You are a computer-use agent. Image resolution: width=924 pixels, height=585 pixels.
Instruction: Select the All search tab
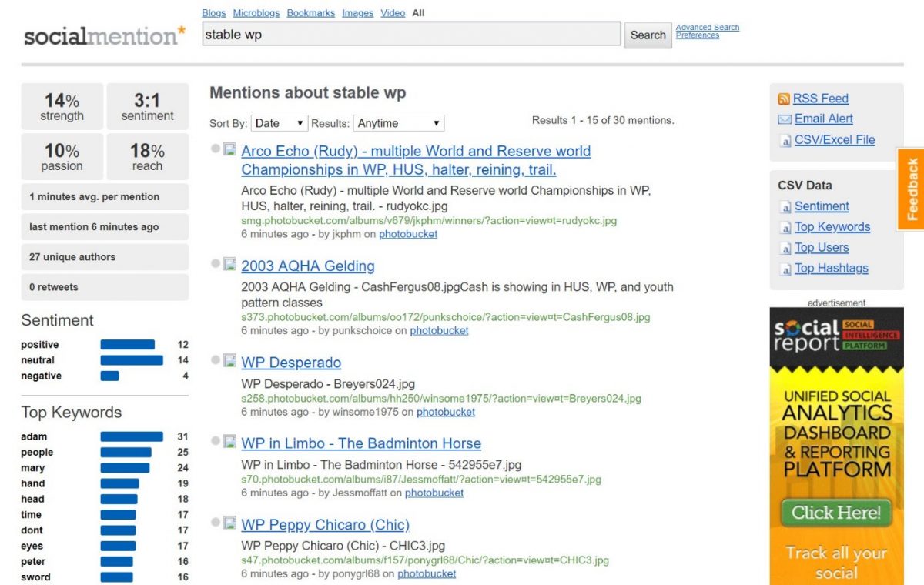point(418,13)
